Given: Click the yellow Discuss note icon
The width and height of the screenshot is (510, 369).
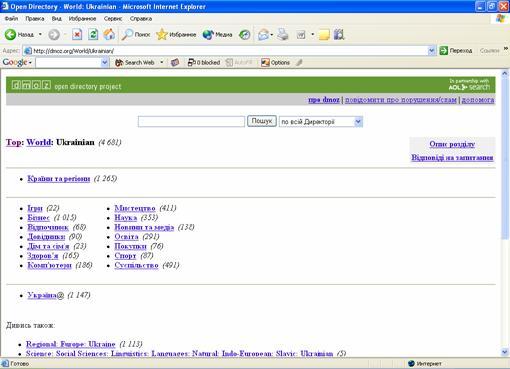Looking at the screenshot, I should tap(324, 34).
